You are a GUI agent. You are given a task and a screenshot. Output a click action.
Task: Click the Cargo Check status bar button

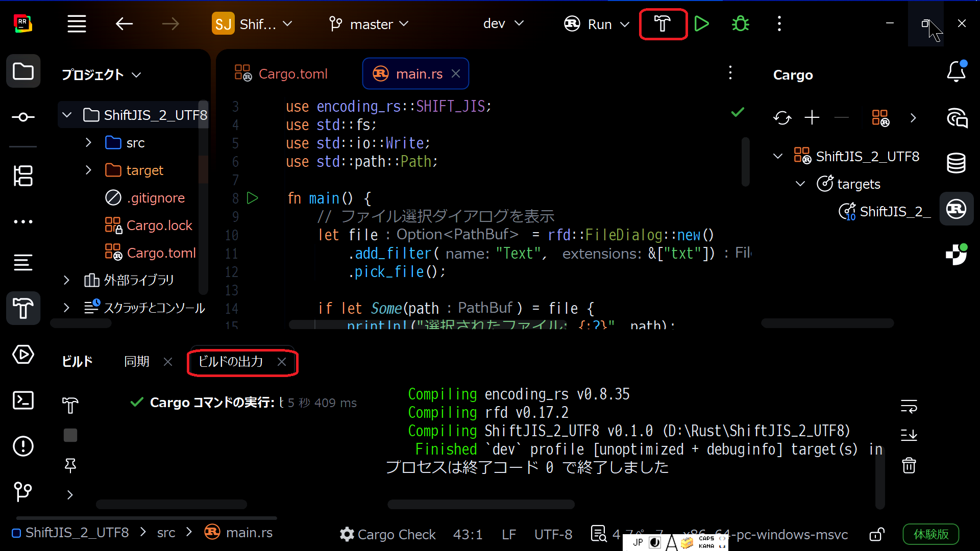pyautogui.click(x=388, y=534)
